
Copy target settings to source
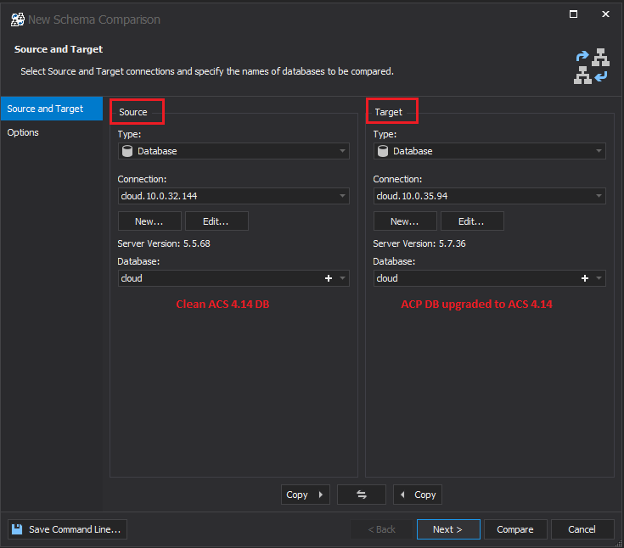(x=417, y=495)
